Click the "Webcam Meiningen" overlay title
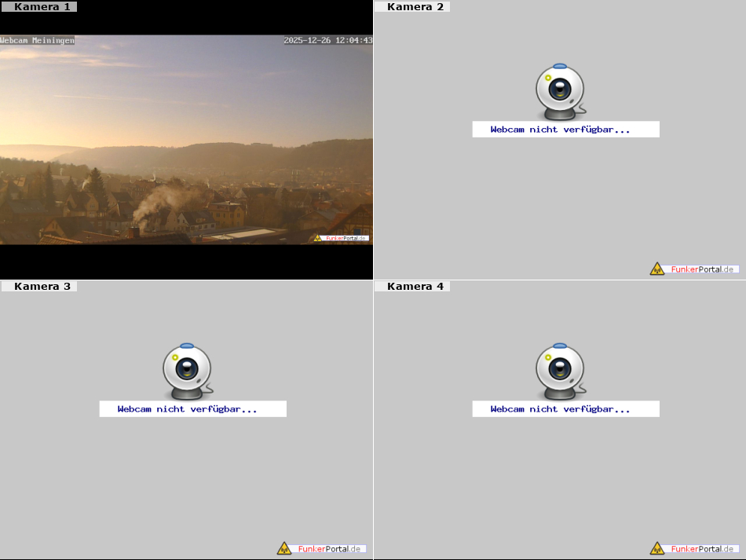The image size is (746, 560). (x=38, y=40)
